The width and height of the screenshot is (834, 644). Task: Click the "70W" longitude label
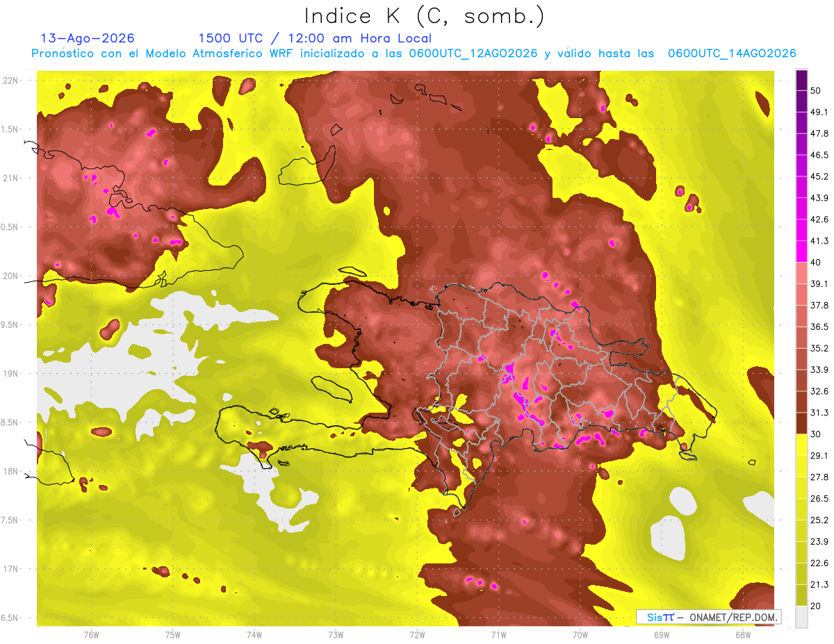pyautogui.click(x=580, y=634)
